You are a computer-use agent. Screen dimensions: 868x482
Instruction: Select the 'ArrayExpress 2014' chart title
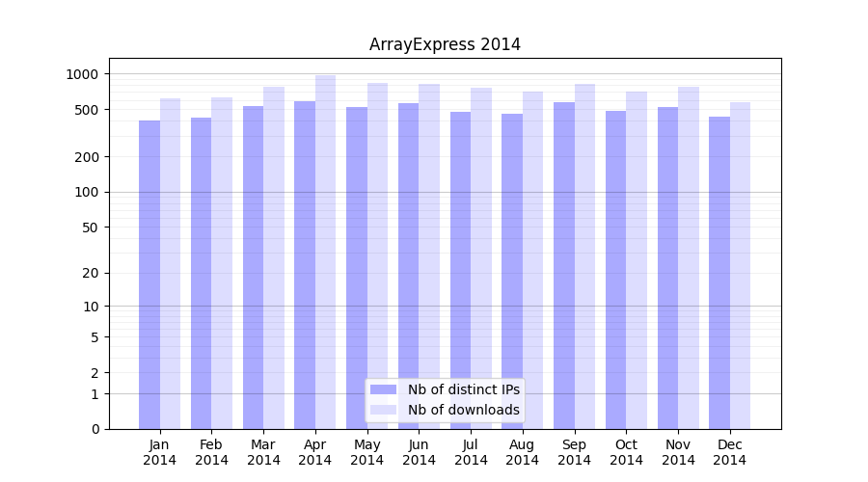coord(445,44)
